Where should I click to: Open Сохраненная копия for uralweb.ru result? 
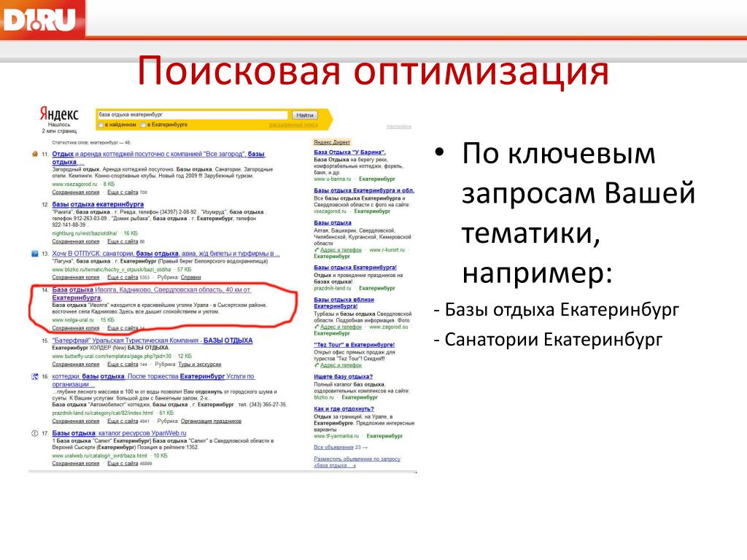(x=76, y=463)
